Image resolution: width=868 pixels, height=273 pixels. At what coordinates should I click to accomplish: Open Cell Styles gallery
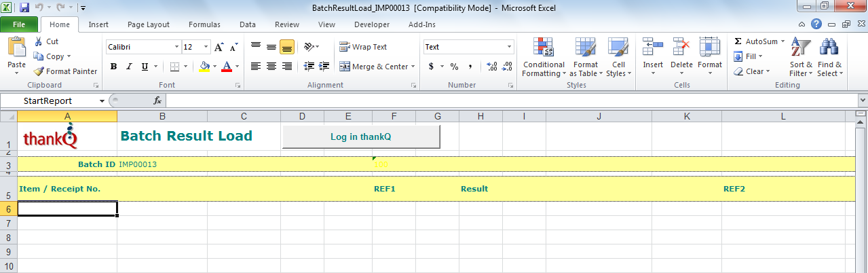618,57
